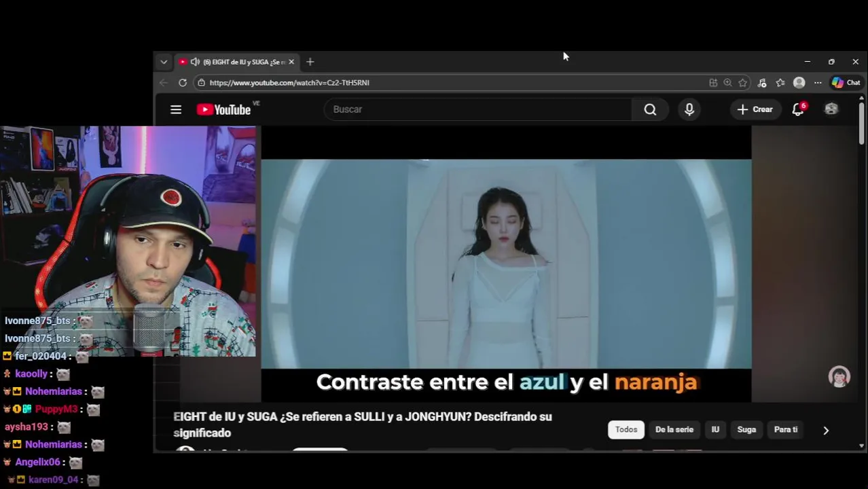This screenshot has width=868, height=489.
Task: Select the Para ti filter chip
Action: [786, 430]
